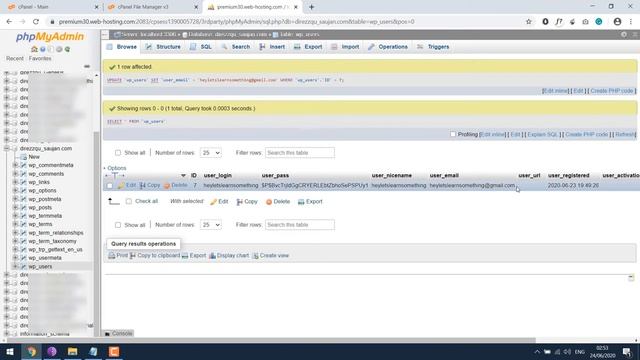Image resolution: width=640 pixels, height=360 pixels.
Task: Collapse the direzzqu_saujan.com database tree
Action: click(7, 149)
